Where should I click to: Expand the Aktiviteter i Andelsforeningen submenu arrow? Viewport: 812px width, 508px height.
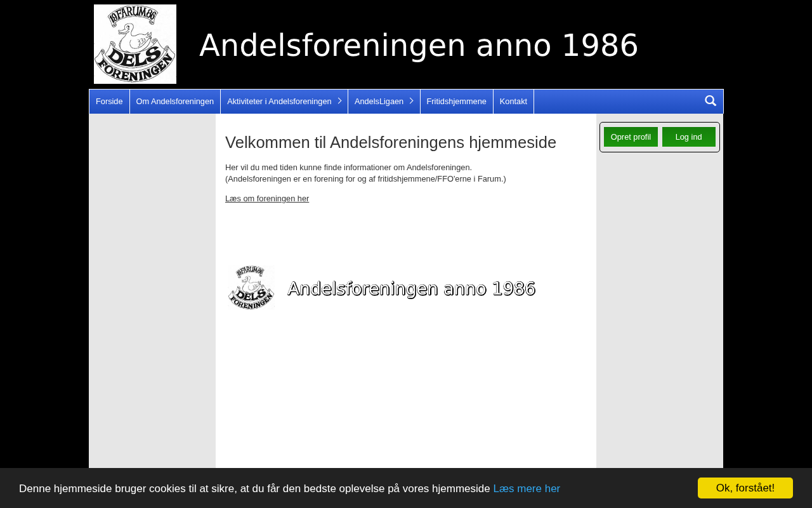click(339, 101)
